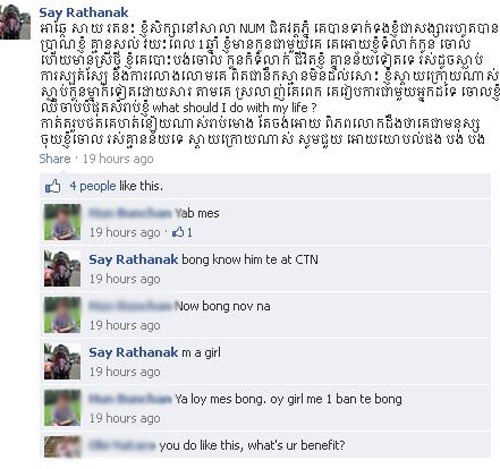Click the avatar beside the 'Ya loy mes bong' comment

coord(62,408)
